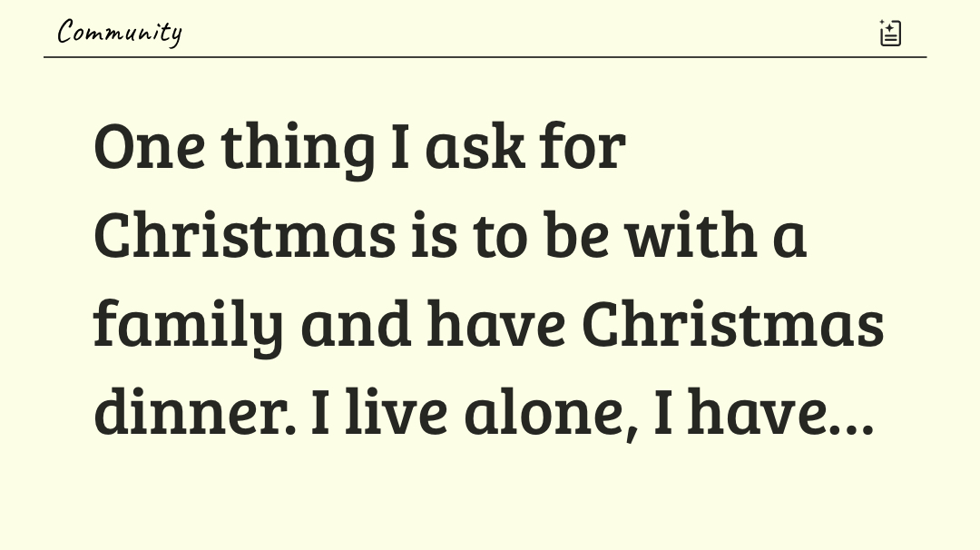Click the word "for" ending the first line

coord(583,146)
